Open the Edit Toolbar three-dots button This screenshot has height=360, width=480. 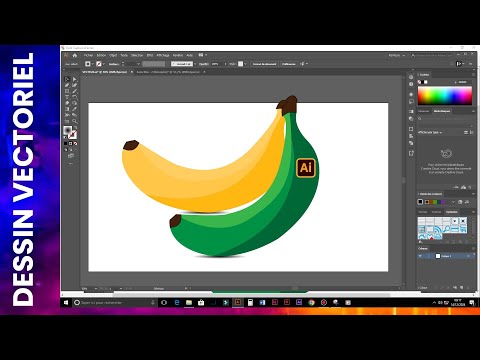coord(71,164)
